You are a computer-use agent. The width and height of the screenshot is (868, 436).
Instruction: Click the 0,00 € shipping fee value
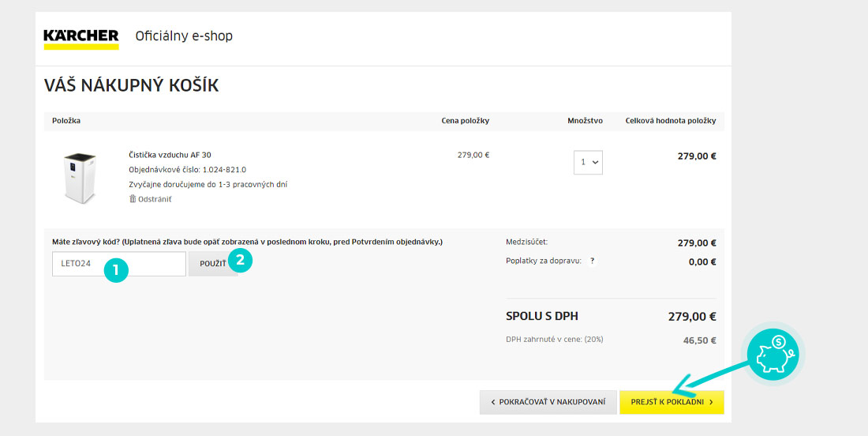(x=702, y=262)
